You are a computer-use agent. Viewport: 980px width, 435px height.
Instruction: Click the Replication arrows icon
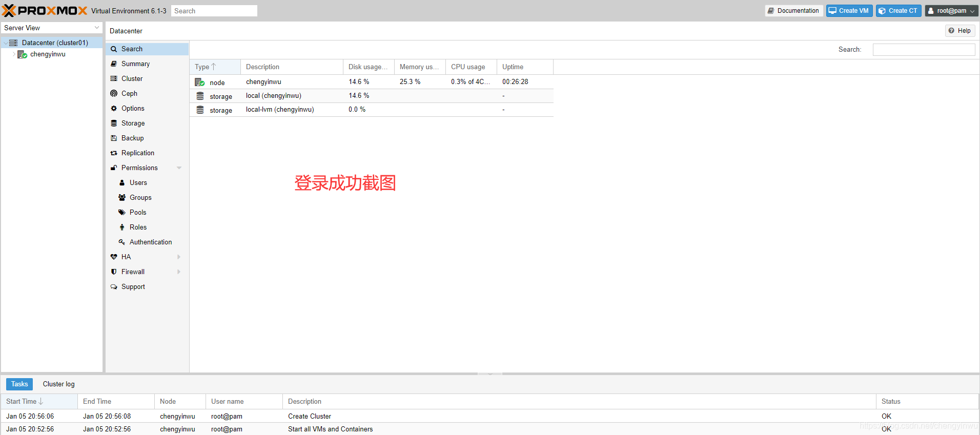(114, 153)
